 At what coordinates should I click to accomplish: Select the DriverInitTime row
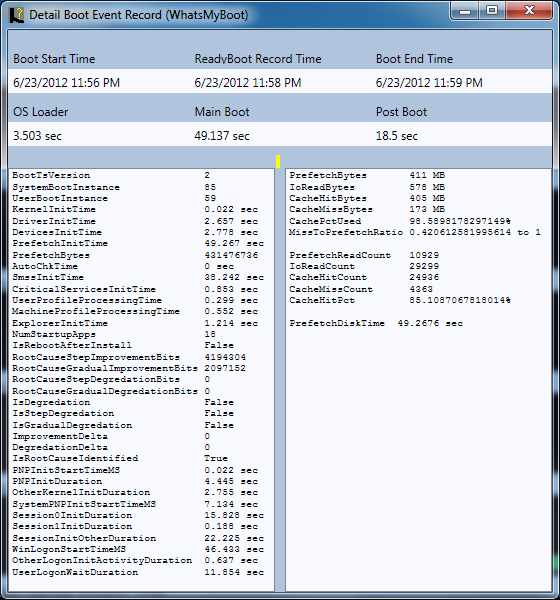135,221
